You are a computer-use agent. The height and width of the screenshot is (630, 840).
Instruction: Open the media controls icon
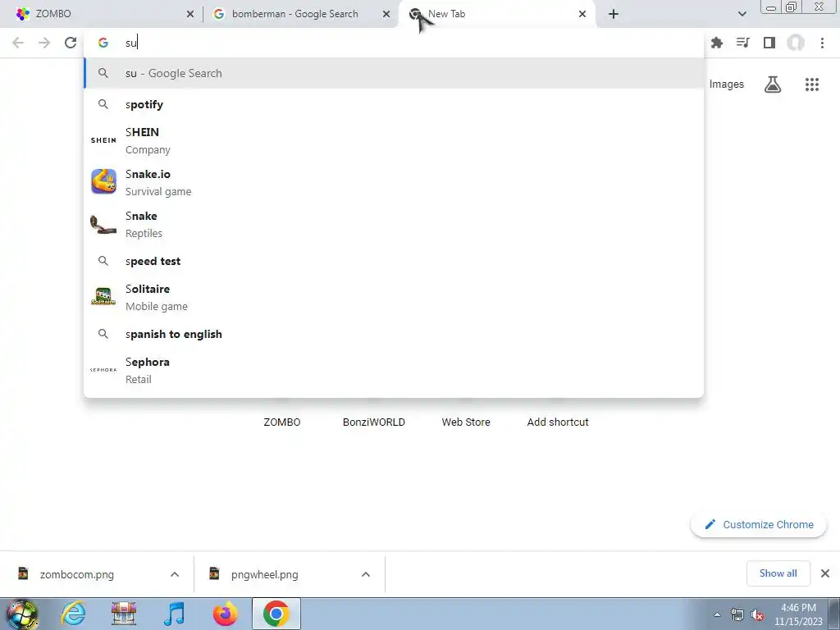click(742, 43)
